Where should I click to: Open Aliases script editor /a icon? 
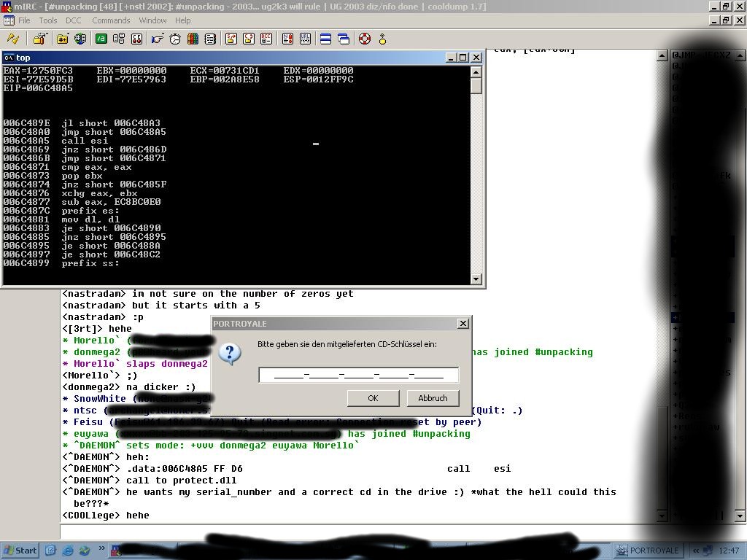pos(101,39)
